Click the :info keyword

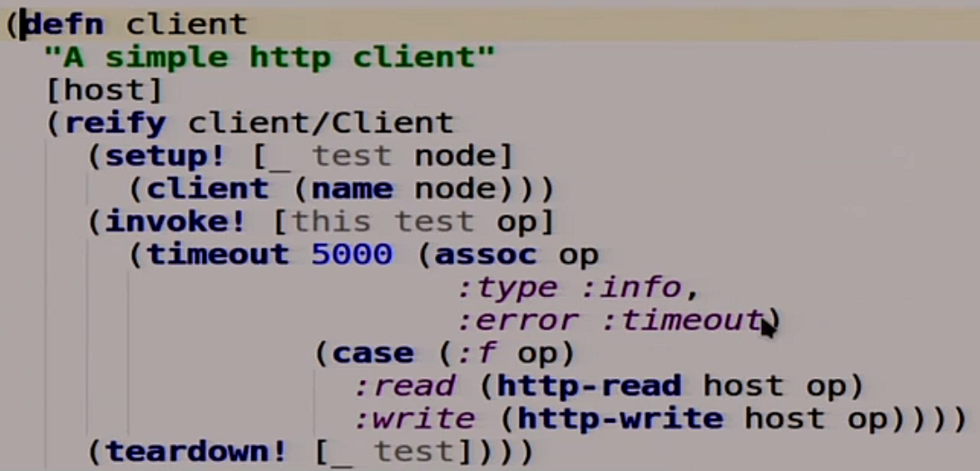[x=632, y=288]
